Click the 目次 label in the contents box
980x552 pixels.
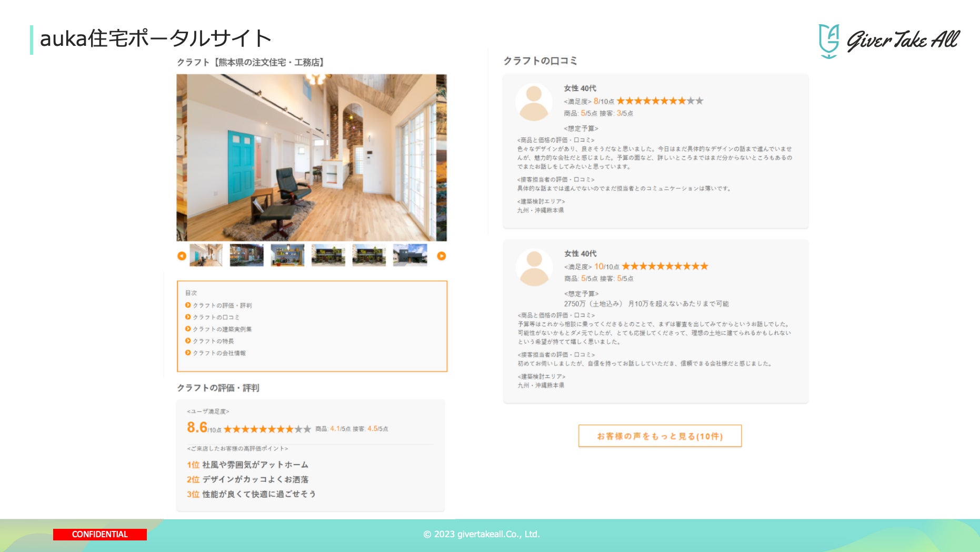[x=191, y=293]
